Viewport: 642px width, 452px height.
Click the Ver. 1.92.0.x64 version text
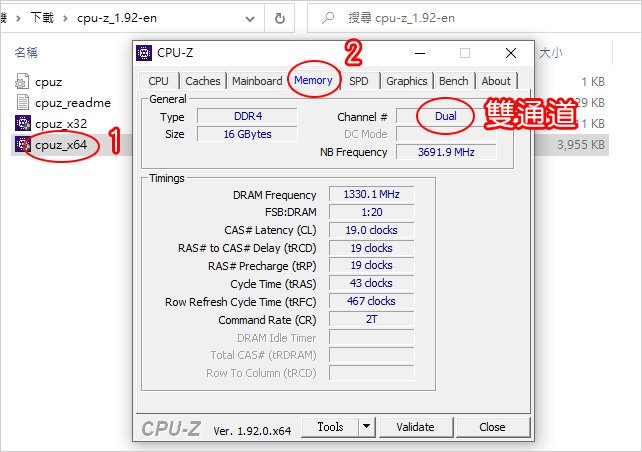(252, 430)
